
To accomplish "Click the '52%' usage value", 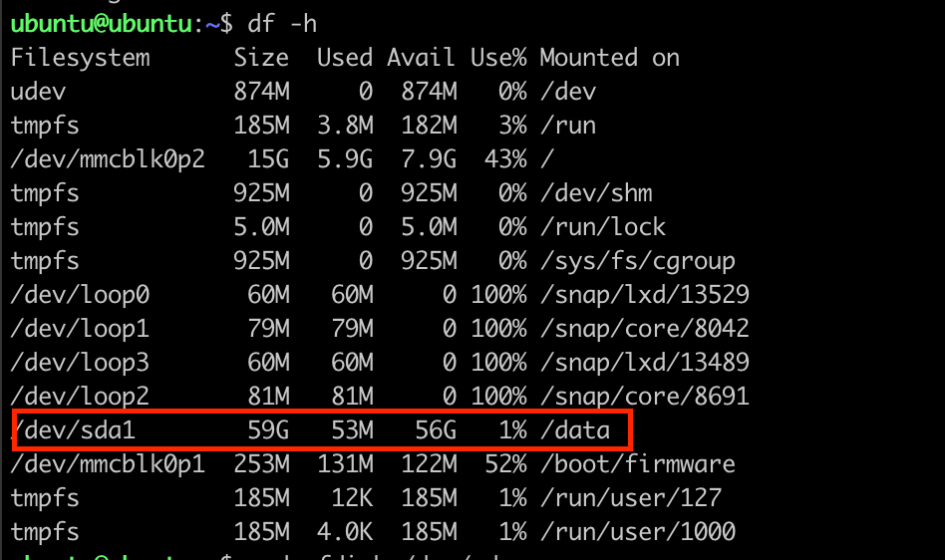I will click(x=505, y=464).
